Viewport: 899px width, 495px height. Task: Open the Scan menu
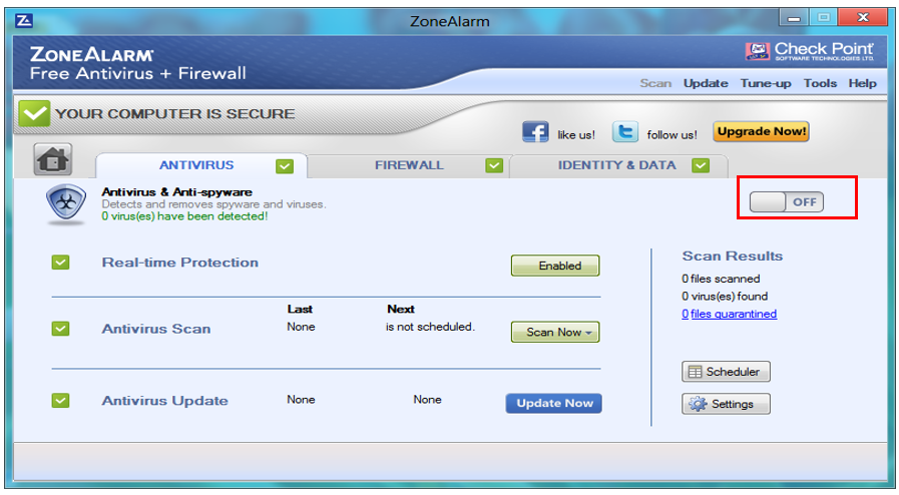point(655,83)
